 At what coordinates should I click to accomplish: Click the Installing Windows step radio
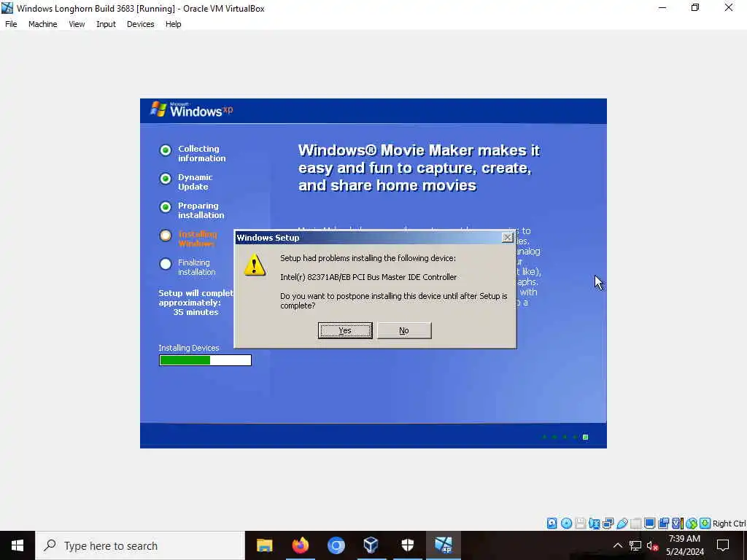pos(166,236)
